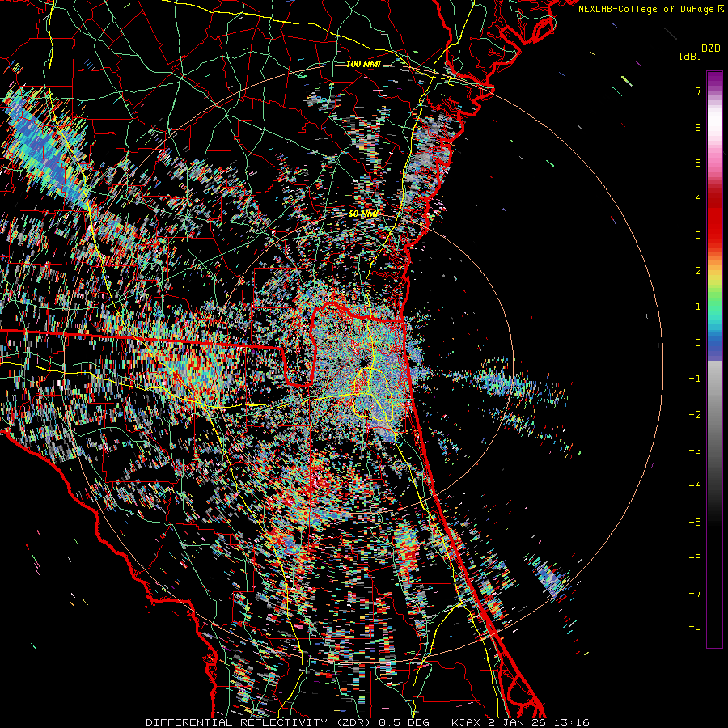Viewport: 728px width, 728px height.
Task: Click the DIFFERENTIAL REFLECTIVITY caption text
Action: tap(237, 722)
